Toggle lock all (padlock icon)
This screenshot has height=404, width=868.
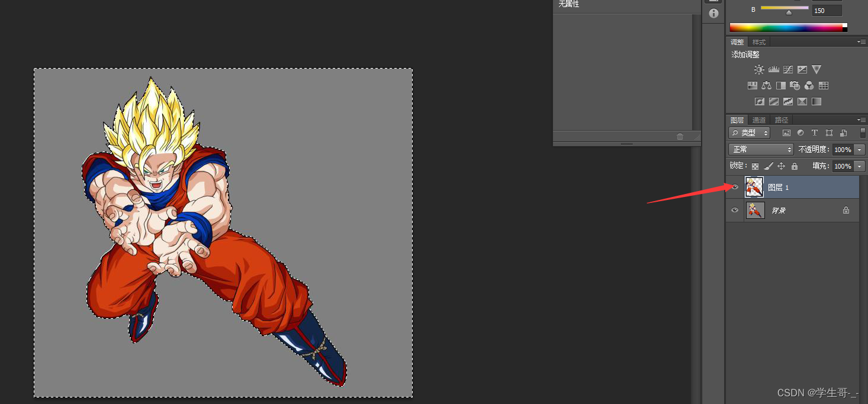tap(795, 166)
